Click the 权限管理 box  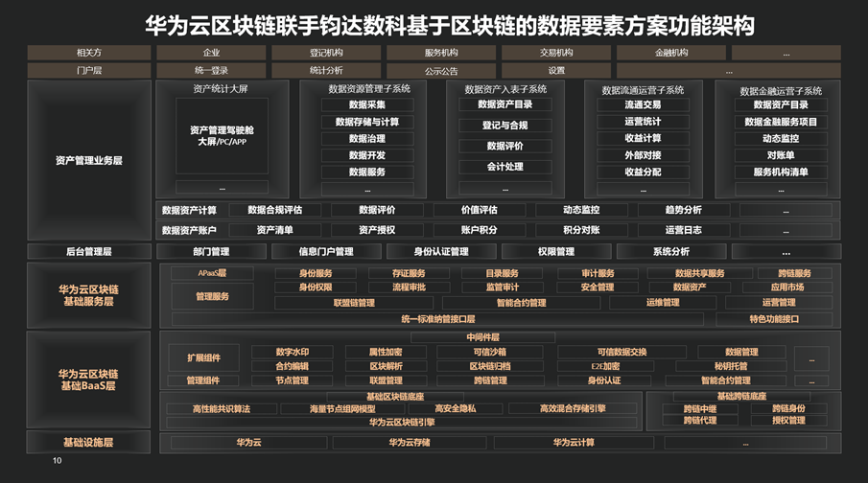pyautogui.click(x=556, y=251)
